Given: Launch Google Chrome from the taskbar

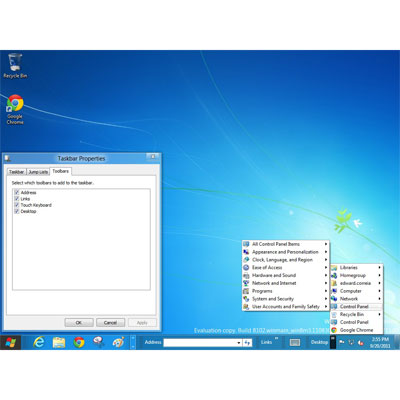Looking at the screenshot, I should click(x=79, y=342).
